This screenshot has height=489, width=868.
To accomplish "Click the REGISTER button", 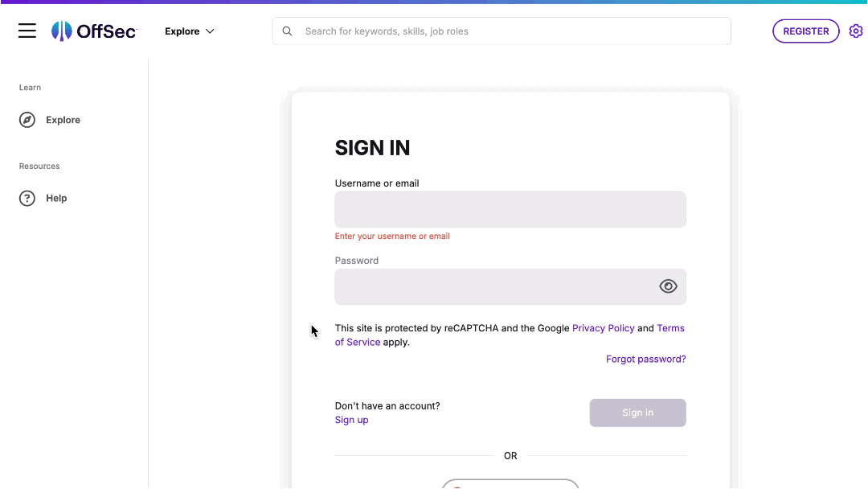I will 805,31.
